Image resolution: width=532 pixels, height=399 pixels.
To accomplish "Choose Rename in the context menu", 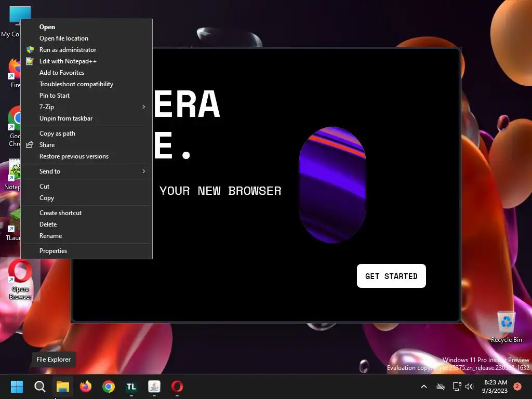I will point(87,236).
